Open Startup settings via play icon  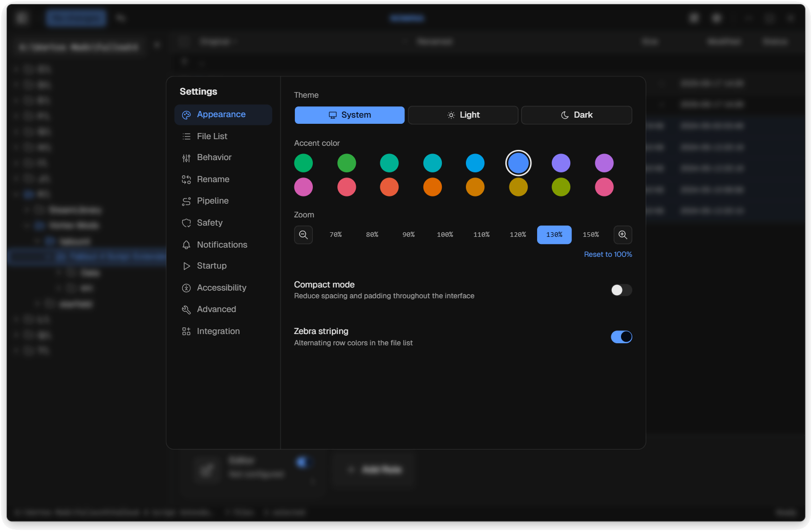tap(186, 266)
